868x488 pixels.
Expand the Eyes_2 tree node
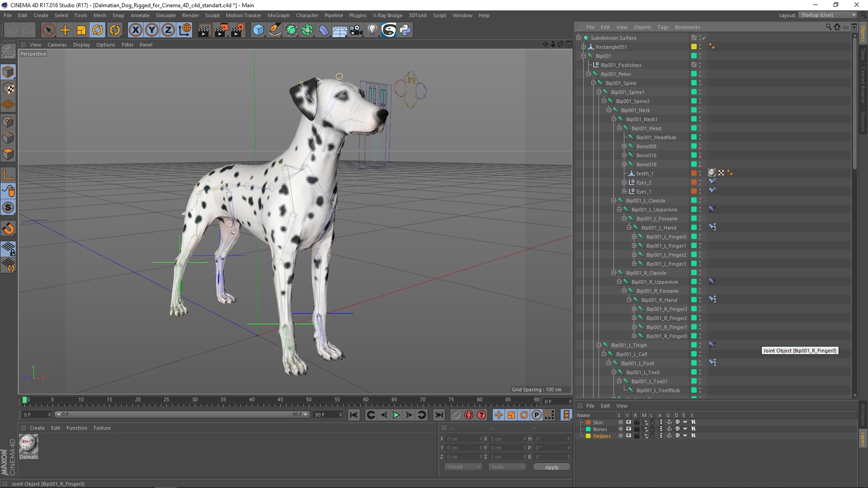pyautogui.click(x=624, y=183)
